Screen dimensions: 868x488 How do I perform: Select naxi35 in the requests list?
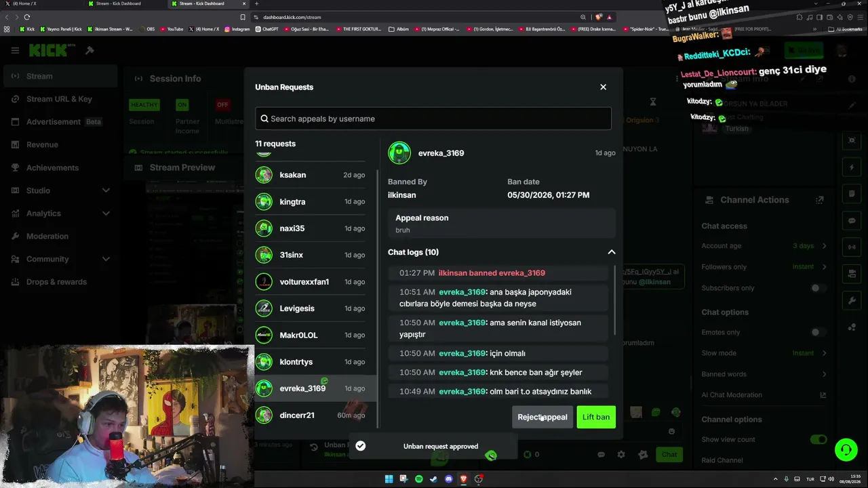pyautogui.click(x=312, y=228)
